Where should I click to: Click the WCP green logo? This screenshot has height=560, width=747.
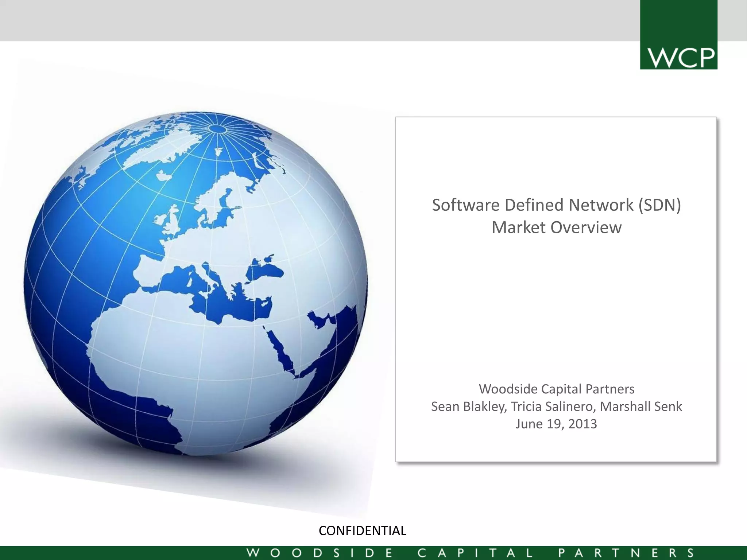point(678,35)
